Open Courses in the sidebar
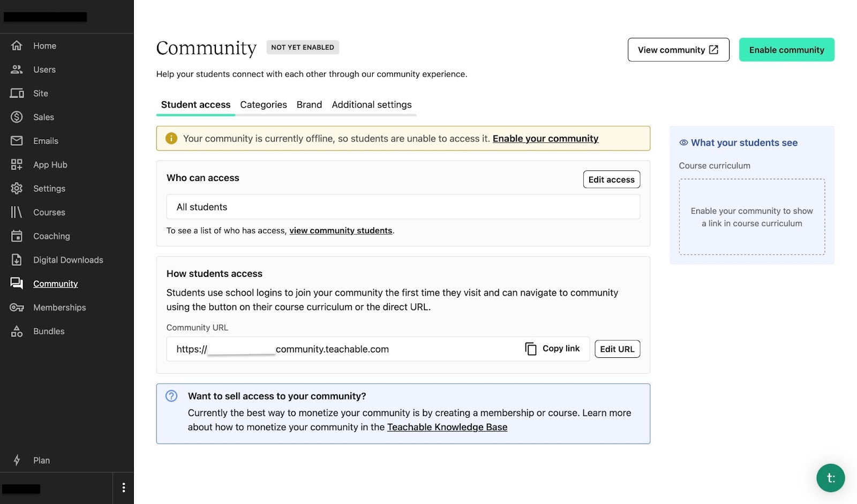Image resolution: width=857 pixels, height=504 pixels. point(49,212)
